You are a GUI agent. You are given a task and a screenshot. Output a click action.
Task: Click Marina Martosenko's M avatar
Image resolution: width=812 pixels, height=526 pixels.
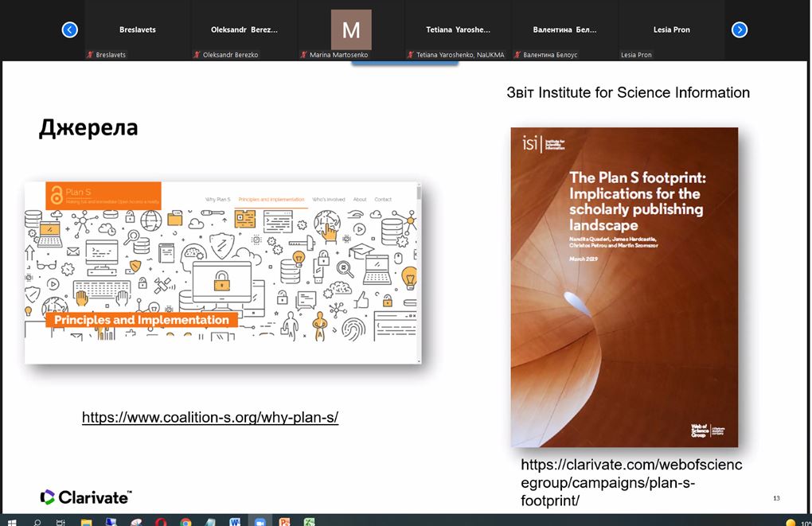coord(351,29)
